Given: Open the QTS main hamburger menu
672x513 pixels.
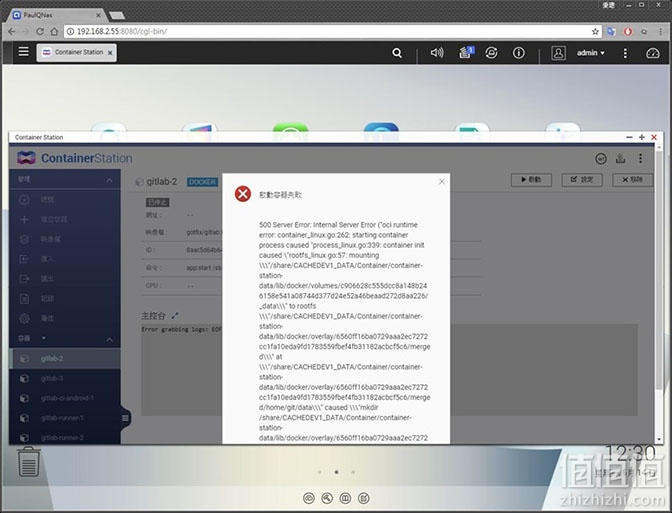Looking at the screenshot, I should click(24, 52).
